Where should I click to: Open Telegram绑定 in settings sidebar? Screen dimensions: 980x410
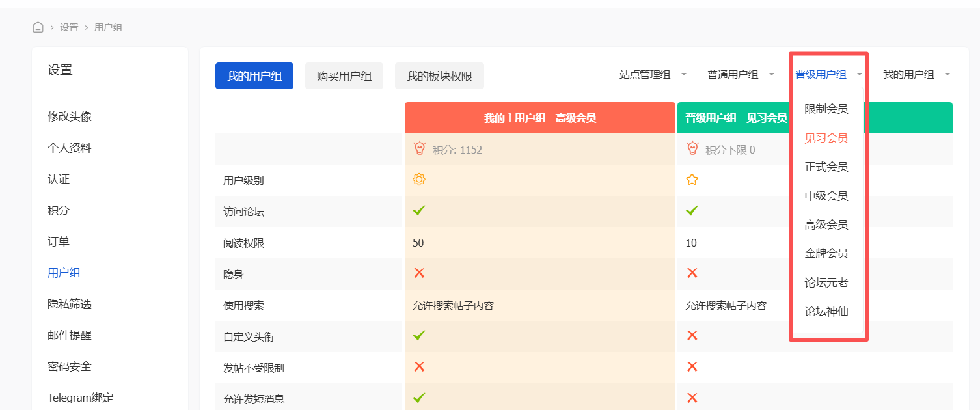[81, 398]
